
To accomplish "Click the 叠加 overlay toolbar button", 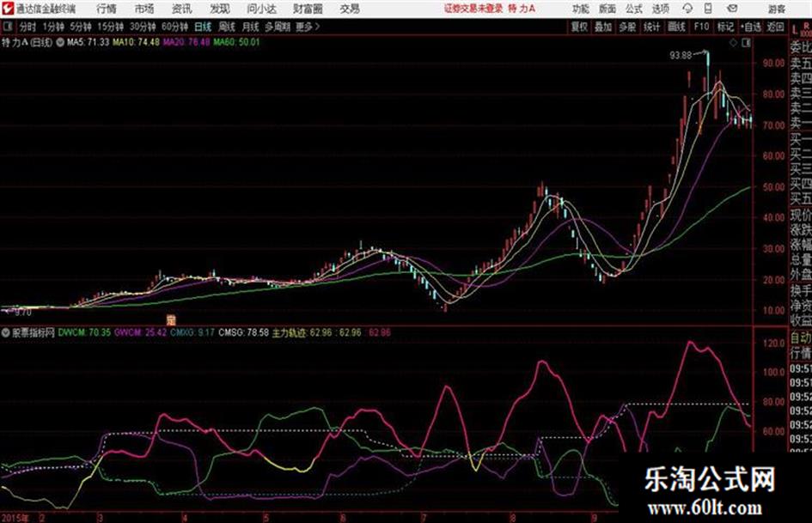I will 603,27.
